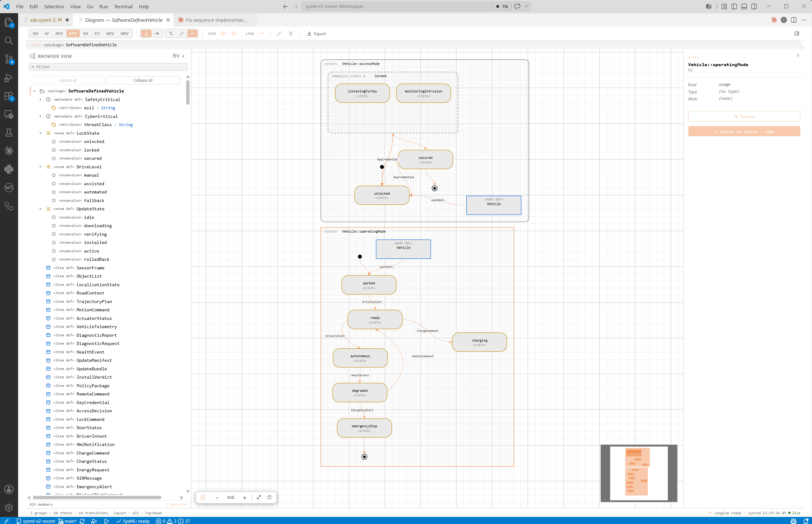Click the sync changes icon in status bar

pyautogui.click(x=82, y=521)
